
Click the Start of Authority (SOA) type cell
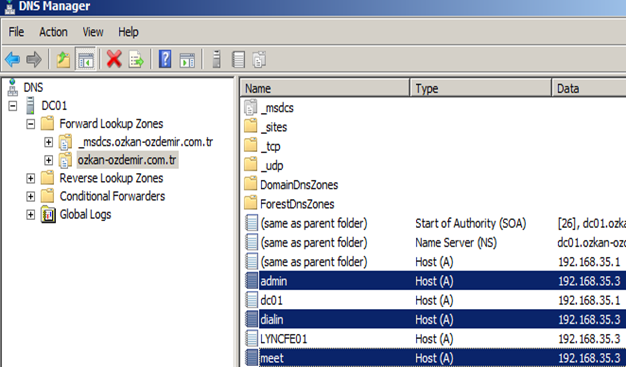(470, 223)
